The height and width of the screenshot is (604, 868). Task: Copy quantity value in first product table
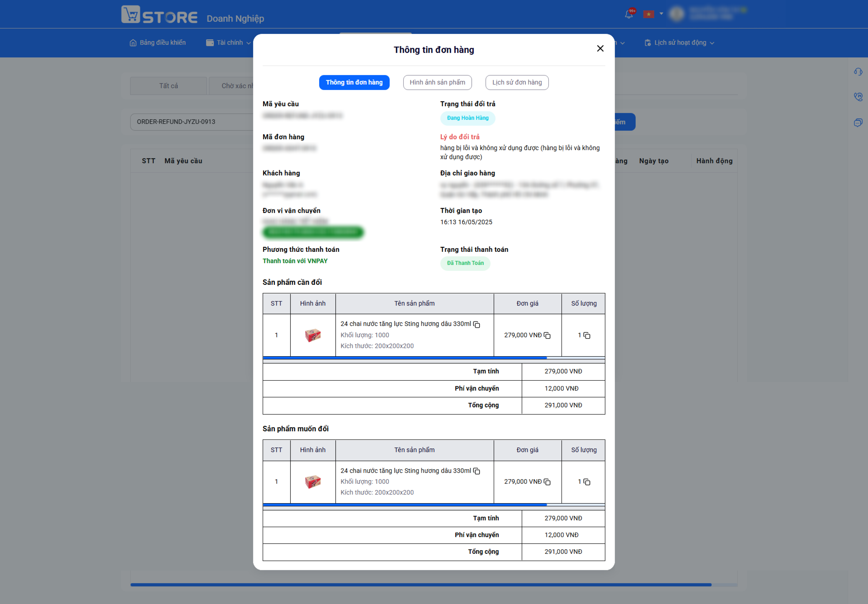587,335
